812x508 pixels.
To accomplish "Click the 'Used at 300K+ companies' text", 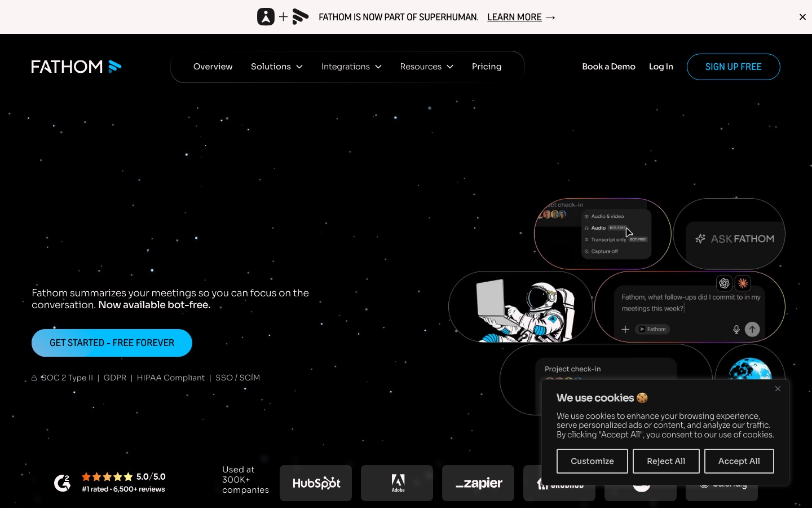I will click(x=245, y=480).
